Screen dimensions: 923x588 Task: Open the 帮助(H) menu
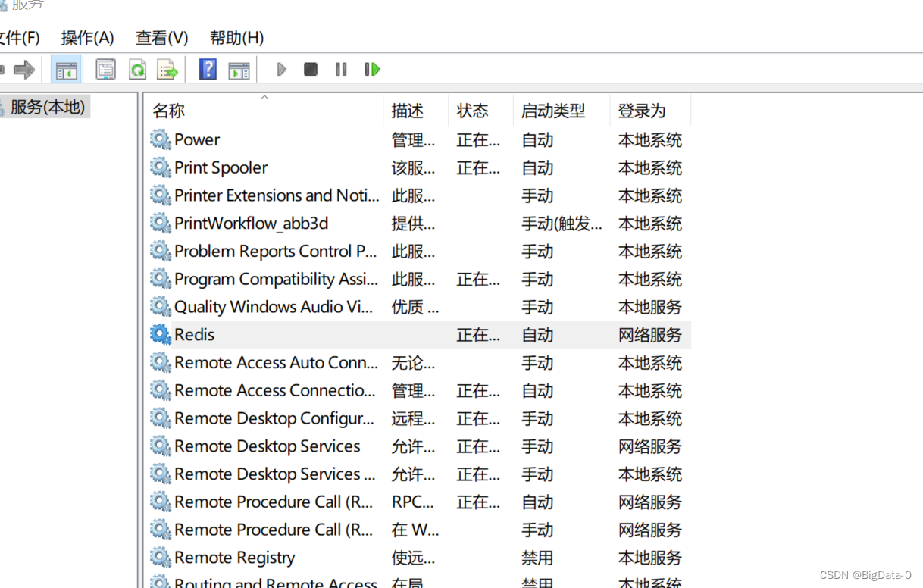(236, 38)
